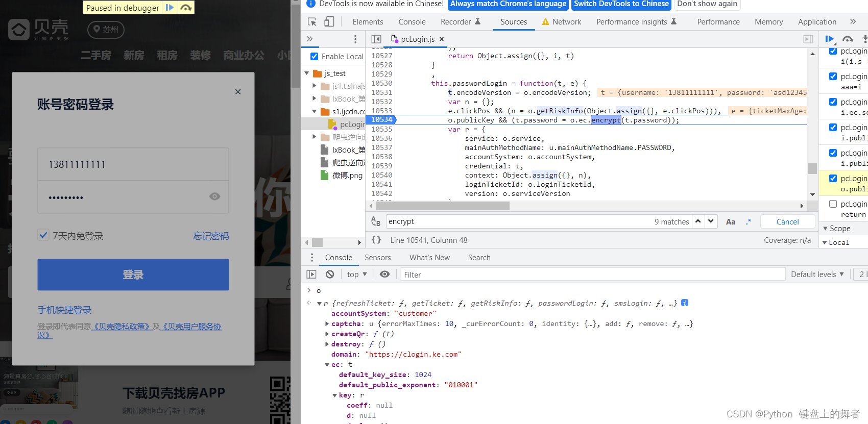Activate inspect element picker icon
868x424 pixels.
click(x=312, y=22)
